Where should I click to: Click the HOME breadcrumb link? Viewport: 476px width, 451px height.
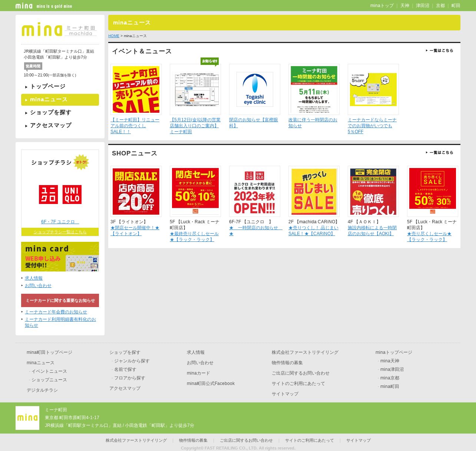click(114, 36)
